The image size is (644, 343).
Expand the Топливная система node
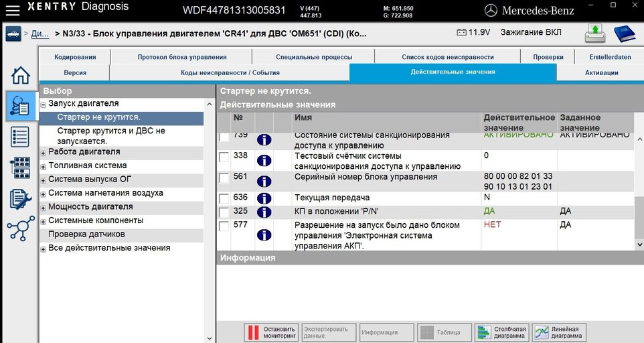[43, 167]
